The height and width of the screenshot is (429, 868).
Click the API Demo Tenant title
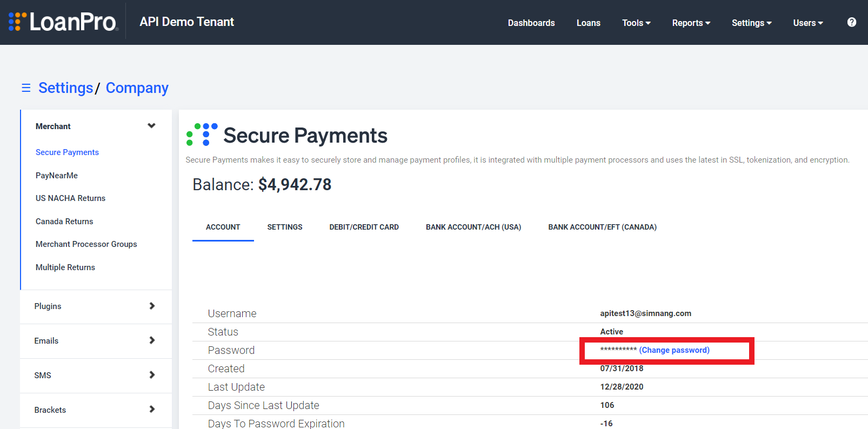pyautogui.click(x=187, y=22)
